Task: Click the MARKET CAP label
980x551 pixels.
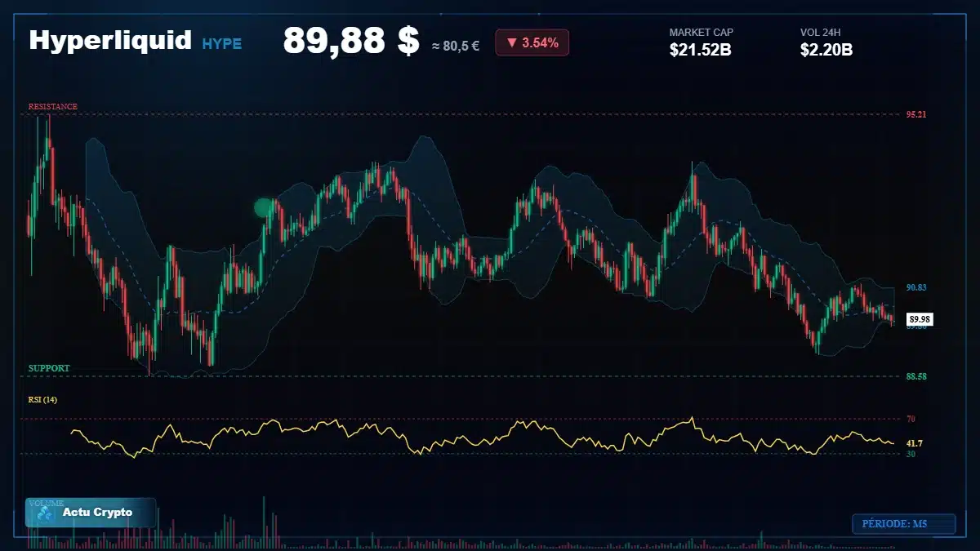Action: point(702,33)
